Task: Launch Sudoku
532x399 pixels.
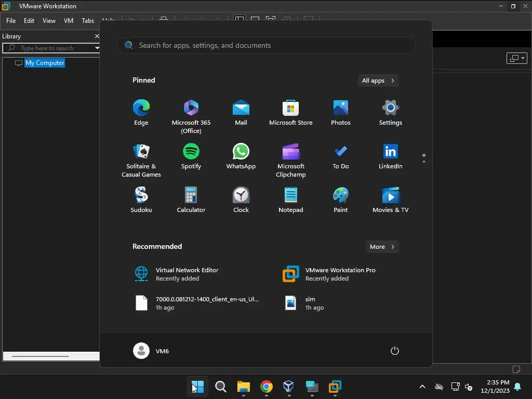Action: click(x=141, y=200)
